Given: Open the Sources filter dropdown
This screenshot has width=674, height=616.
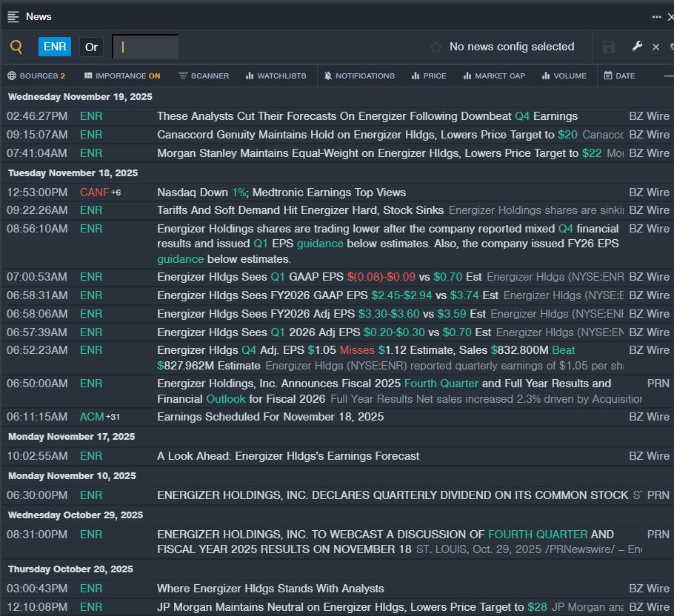Looking at the screenshot, I should pos(36,76).
